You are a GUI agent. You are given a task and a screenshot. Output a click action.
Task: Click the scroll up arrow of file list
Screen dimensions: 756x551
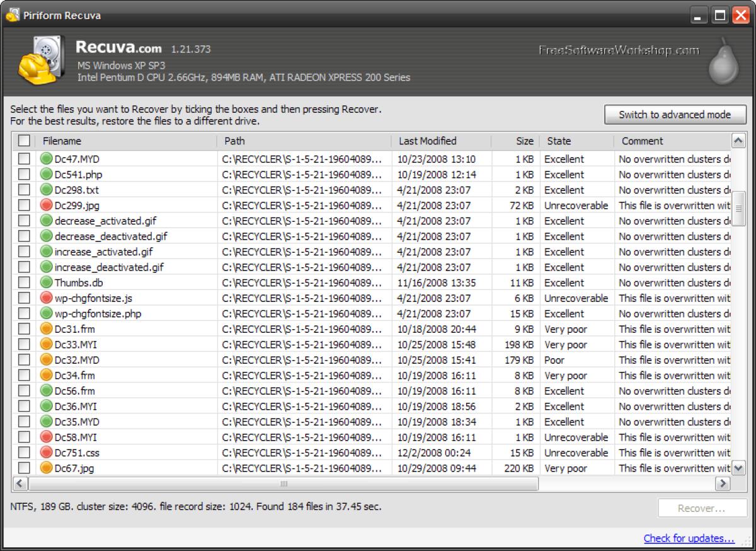tap(738, 141)
